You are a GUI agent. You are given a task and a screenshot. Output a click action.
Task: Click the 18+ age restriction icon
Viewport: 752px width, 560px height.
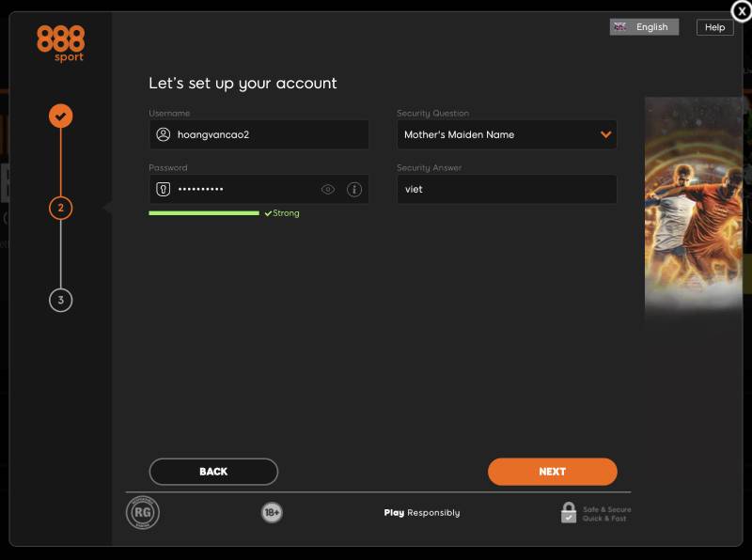pos(272,512)
